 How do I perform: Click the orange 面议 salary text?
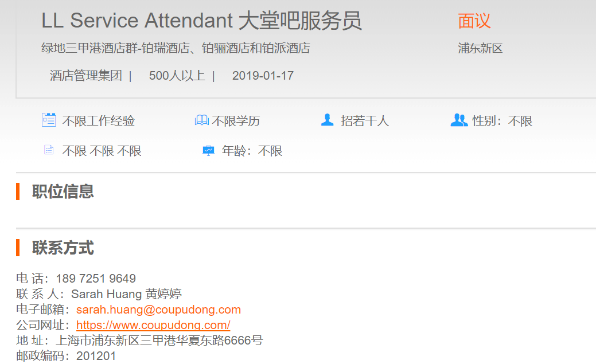tap(474, 21)
